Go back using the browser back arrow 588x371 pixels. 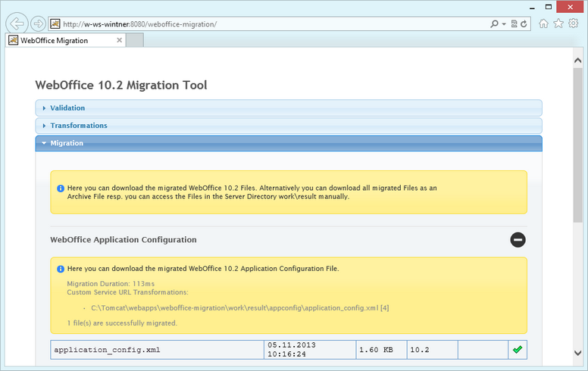click(17, 23)
